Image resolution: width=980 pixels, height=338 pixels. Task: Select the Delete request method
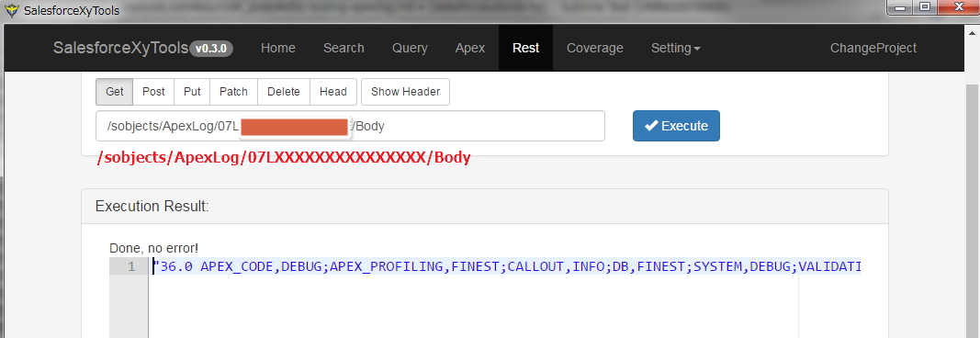click(284, 92)
